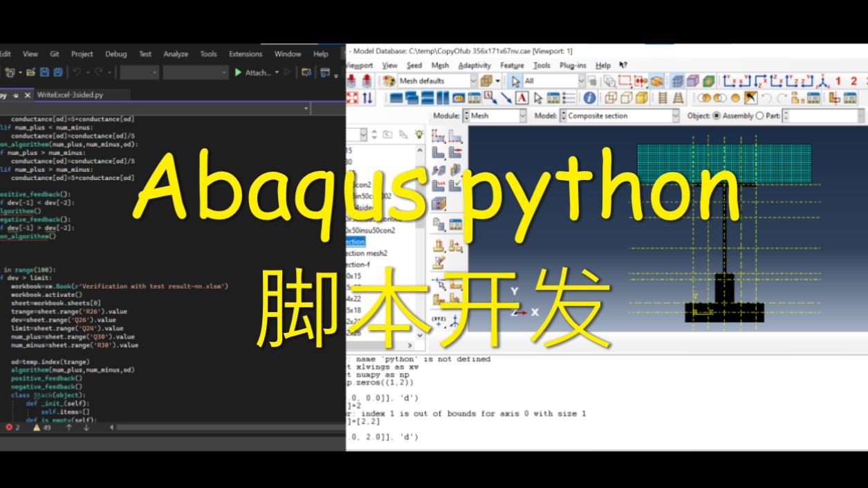Click the numbered view 2 icon

pos(853,81)
